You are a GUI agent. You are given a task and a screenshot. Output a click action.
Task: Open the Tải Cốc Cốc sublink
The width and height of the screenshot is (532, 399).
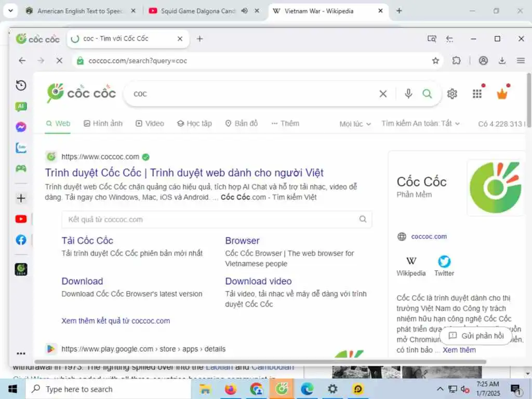click(87, 241)
